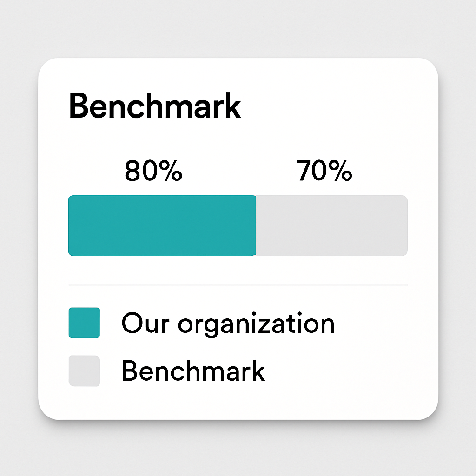Click the gray Benchmark legend swatch
The image size is (476, 476).
pos(84,371)
